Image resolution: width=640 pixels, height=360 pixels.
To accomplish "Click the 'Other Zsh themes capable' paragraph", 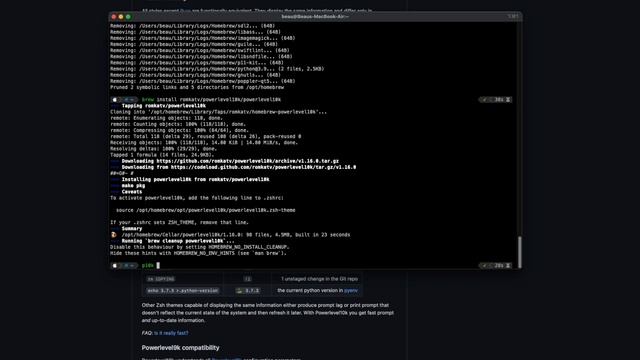I will click(268, 313).
